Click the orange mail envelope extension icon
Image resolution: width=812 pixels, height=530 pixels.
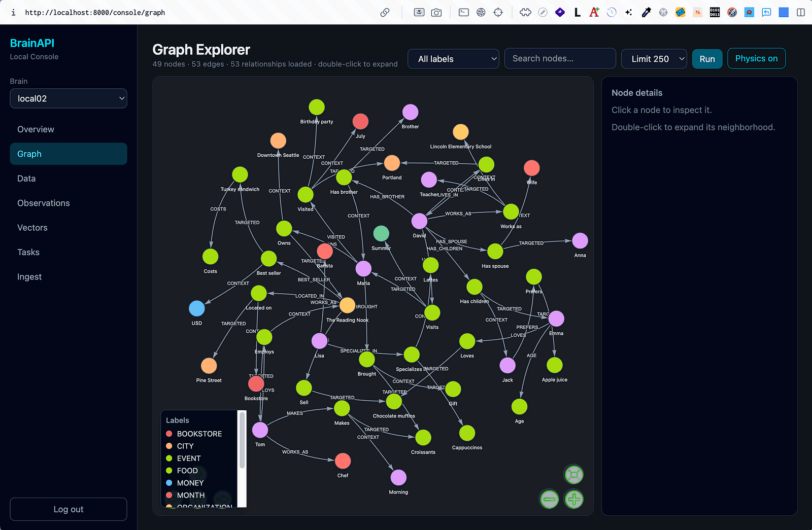click(x=681, y=12)
